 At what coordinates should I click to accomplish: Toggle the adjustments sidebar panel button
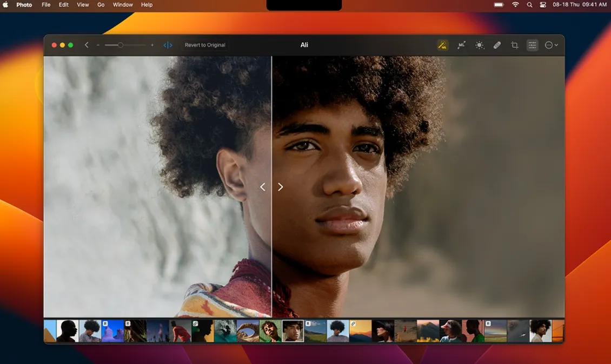(x=533, y=45)
